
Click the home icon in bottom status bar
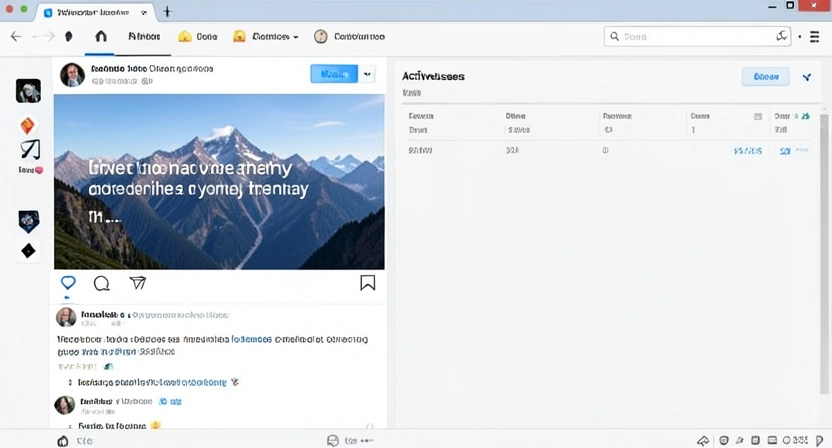coord(63,441)
